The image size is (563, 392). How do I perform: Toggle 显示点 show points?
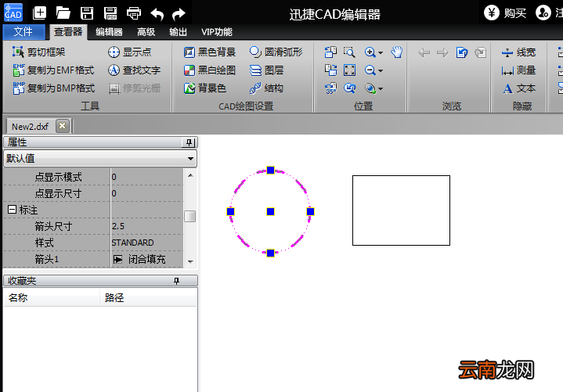[x=130, y=52]
